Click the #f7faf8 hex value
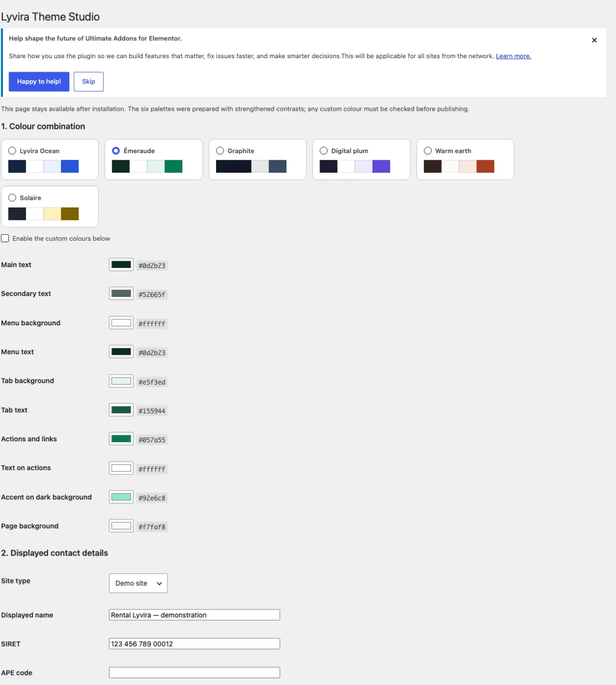616x685 pixels. tap(152, 527)
